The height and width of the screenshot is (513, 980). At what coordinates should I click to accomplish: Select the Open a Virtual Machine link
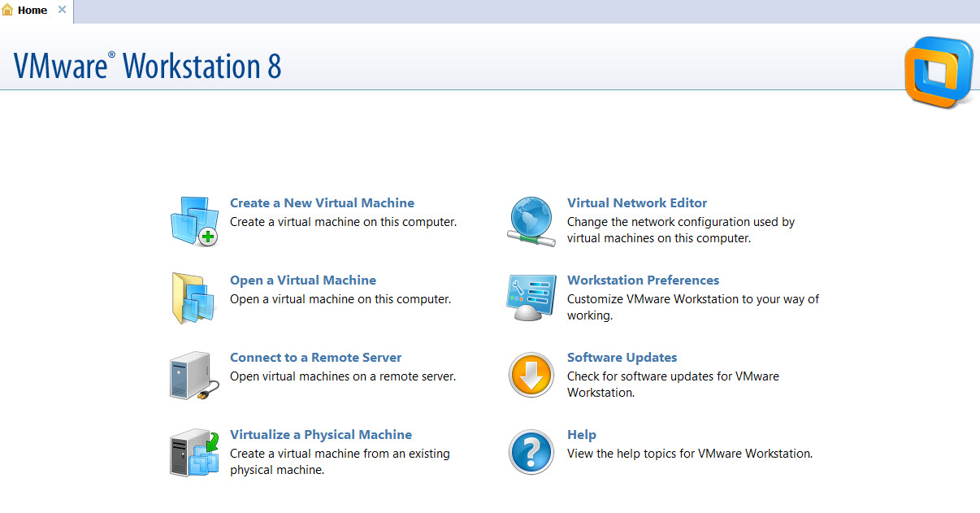coord(303,280)
